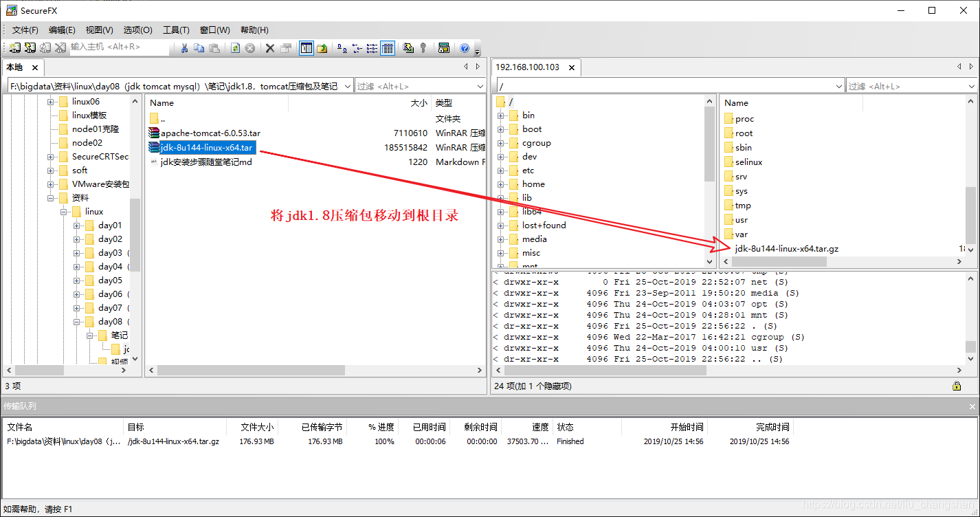
Task: Click the gray Stop transfer icon
Action: coord(250,48)
